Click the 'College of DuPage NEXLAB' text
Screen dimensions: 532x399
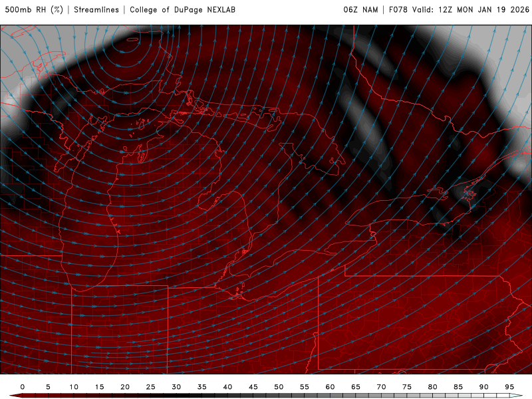point(182,10)
